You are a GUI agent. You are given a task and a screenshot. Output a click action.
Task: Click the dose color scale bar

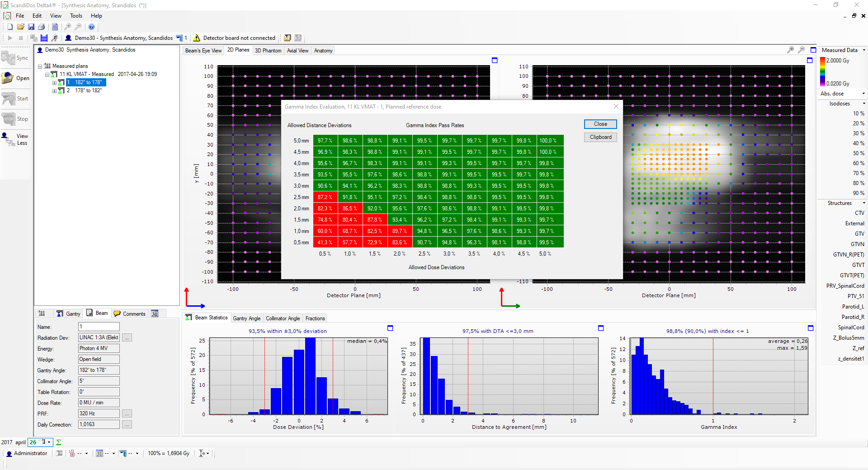click(x=822, y=71)
